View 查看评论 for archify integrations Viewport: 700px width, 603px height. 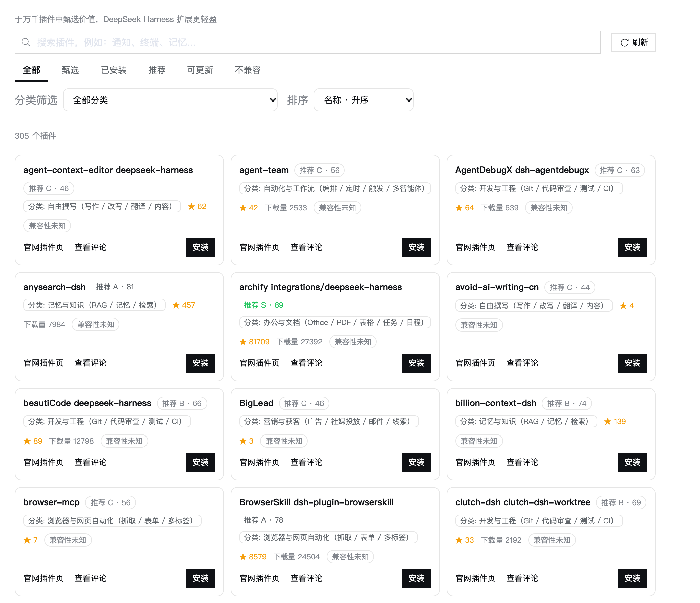306,363
